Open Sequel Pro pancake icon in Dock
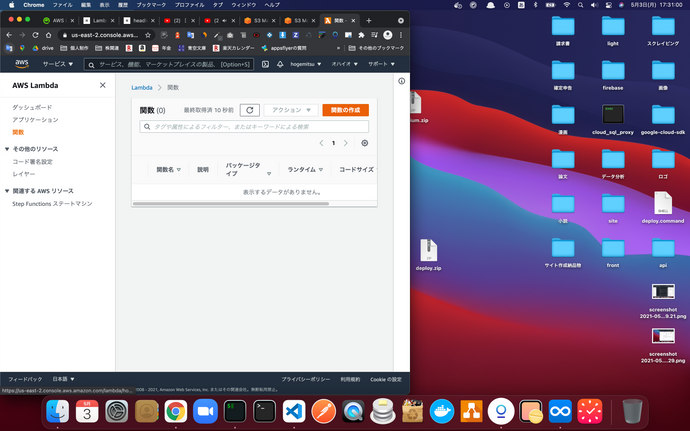The height and width of the screenshot is (431, 690). [382, 412]
